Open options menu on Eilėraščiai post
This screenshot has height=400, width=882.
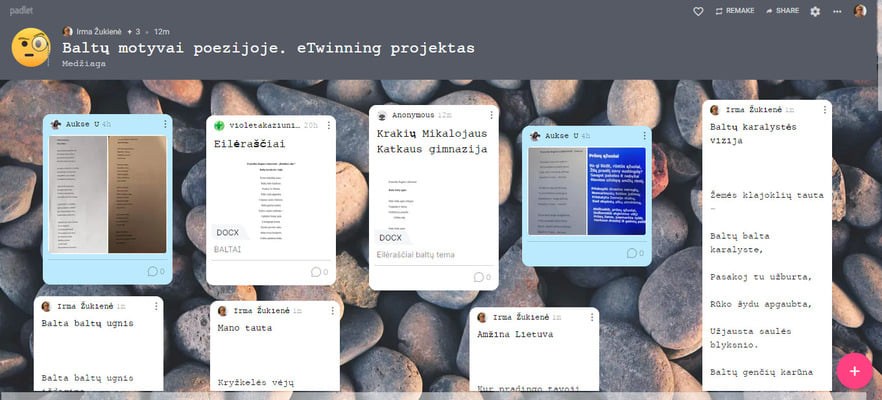[x=328, y=125]
